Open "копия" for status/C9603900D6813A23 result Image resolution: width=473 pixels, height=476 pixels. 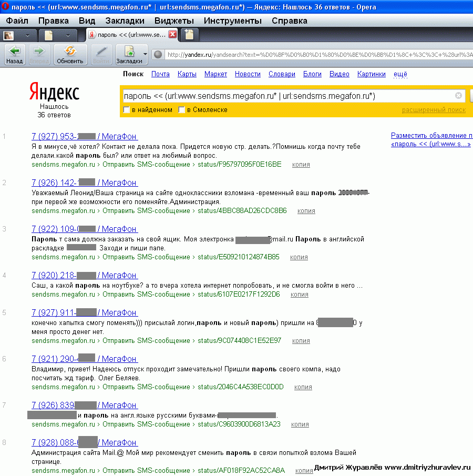[300, 424]
